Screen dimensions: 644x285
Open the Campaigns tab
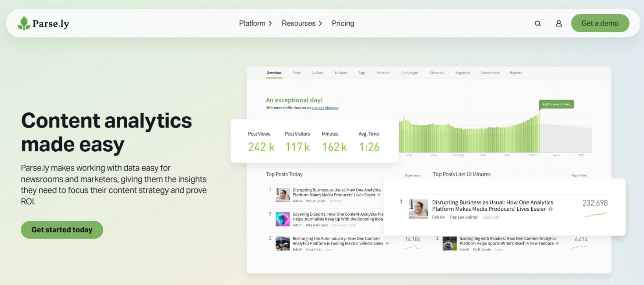(410, 73)
